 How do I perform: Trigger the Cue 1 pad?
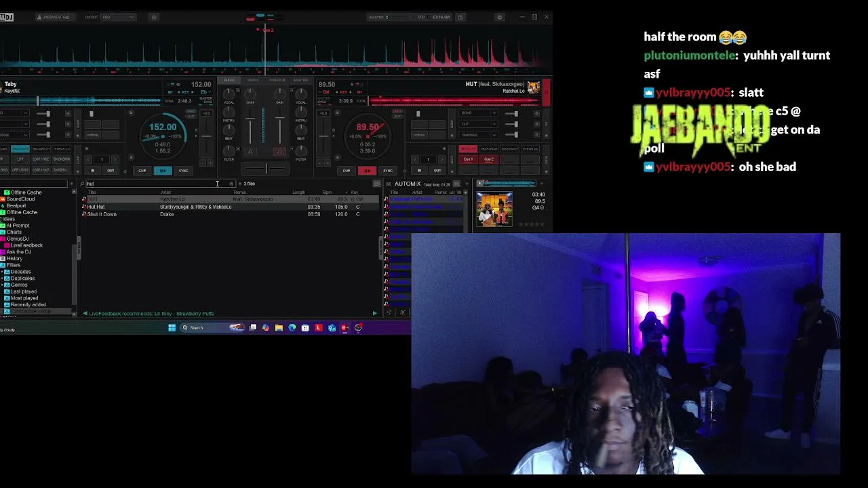tap(468, 159)
